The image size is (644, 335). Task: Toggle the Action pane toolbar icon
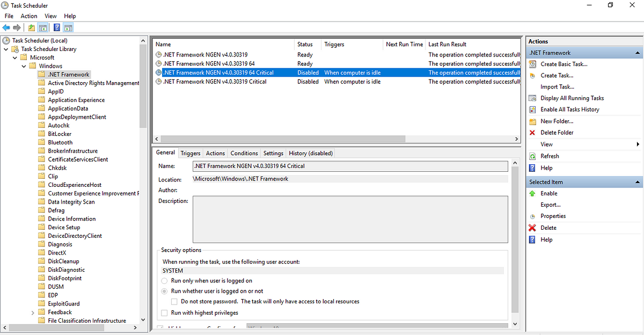coord(68,27)
